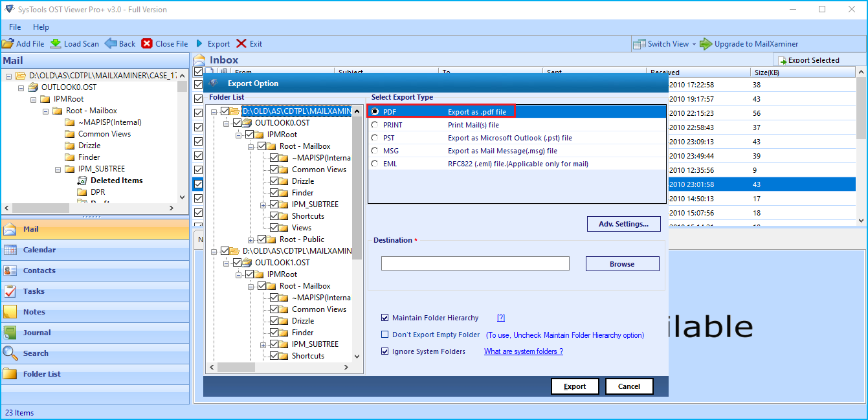Expand IPM_SUBTREE in the Folder List
The height and width of the screenshot is (420, 868).
[x=263, y=204]
